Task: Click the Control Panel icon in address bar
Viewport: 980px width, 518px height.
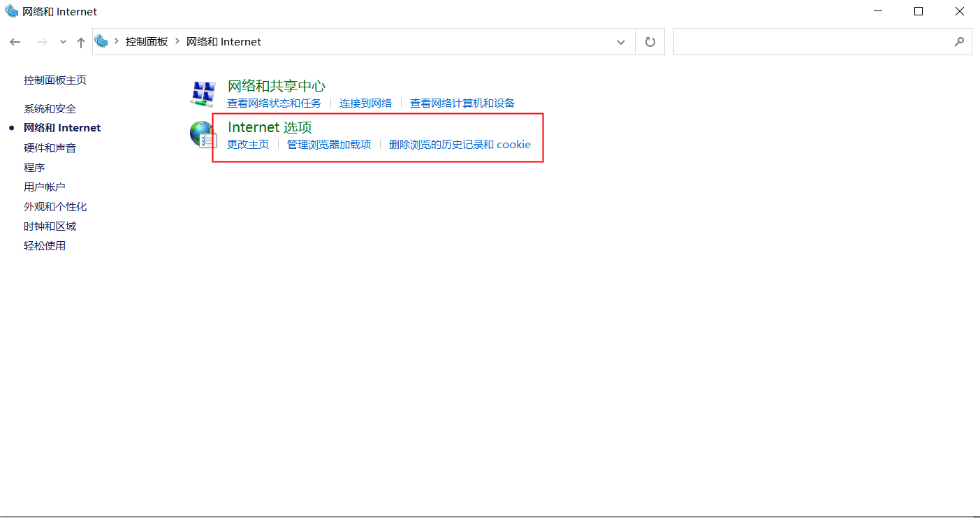Action: pos(102,41)
